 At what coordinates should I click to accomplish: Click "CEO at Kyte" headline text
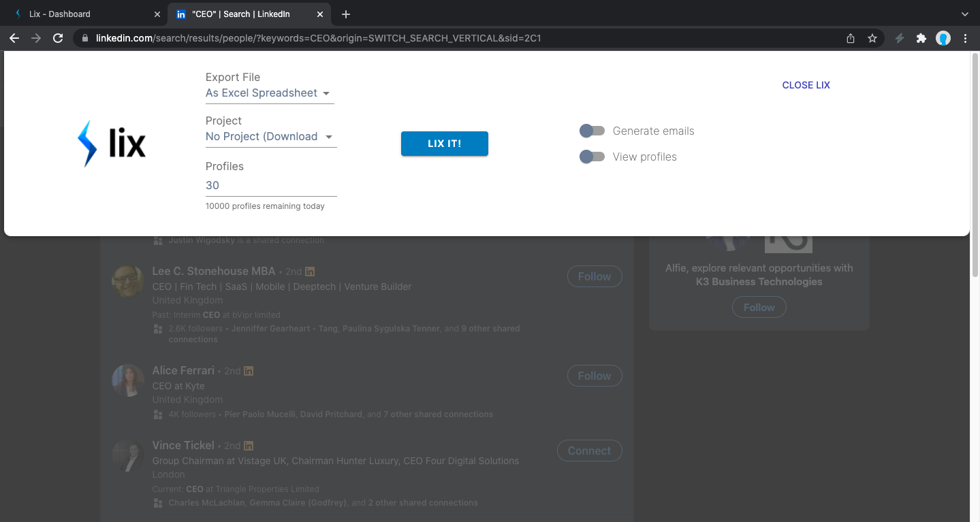(x=178, y=386)
